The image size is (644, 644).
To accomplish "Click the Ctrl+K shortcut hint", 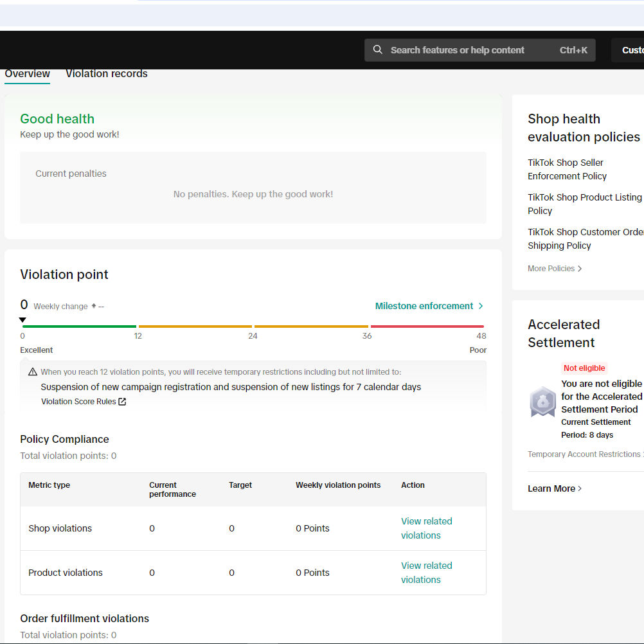I will 573,50.
